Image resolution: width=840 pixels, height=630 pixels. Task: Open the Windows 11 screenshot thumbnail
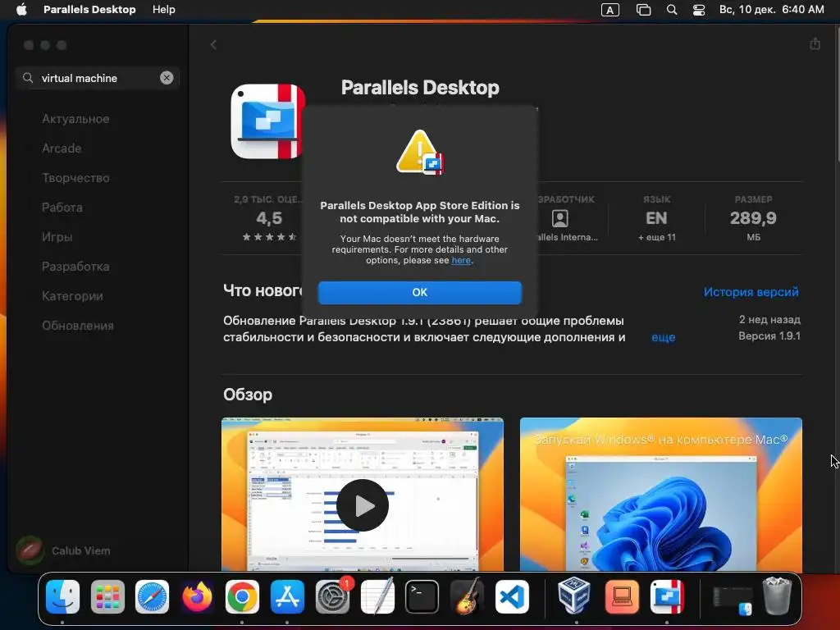click(660, 494)
